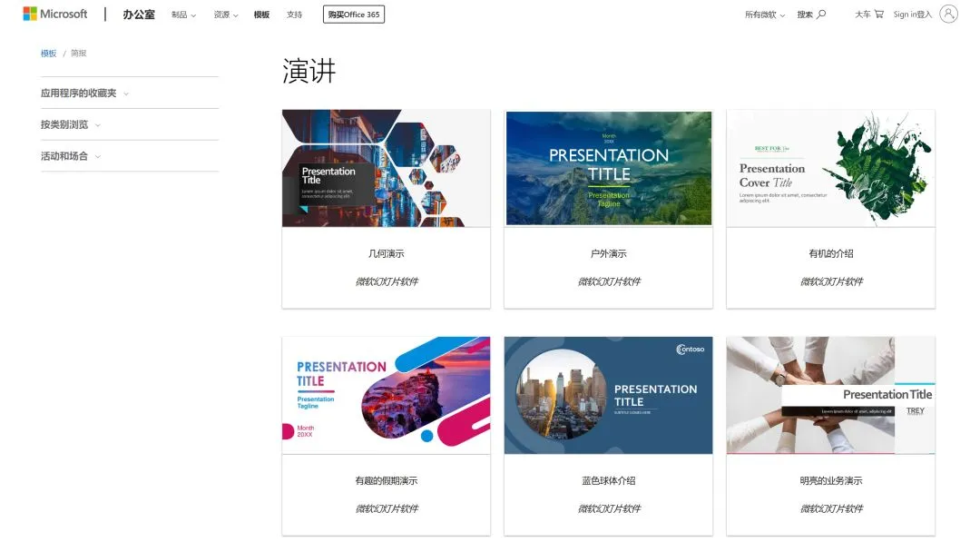Image resolution: width=980 pixels, height=552 pixels.
Task: Click the 购买Office 365 button
Action: click(354, 15)
